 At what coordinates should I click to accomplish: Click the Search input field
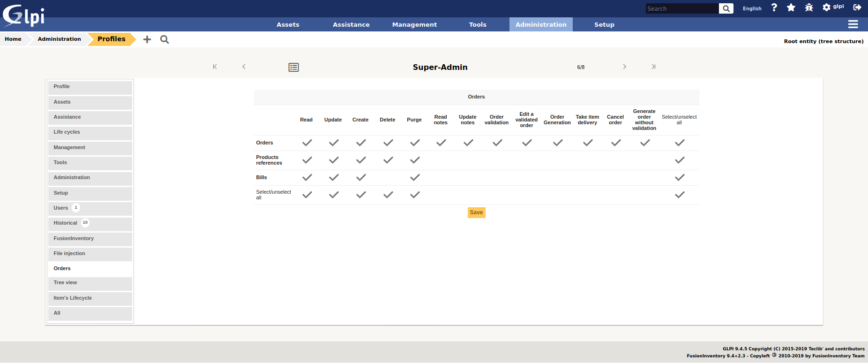681,8
